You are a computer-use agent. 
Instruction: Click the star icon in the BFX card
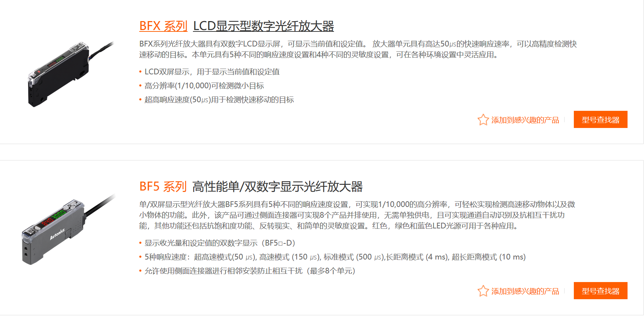pyautogui.click(x=483, y=120)
